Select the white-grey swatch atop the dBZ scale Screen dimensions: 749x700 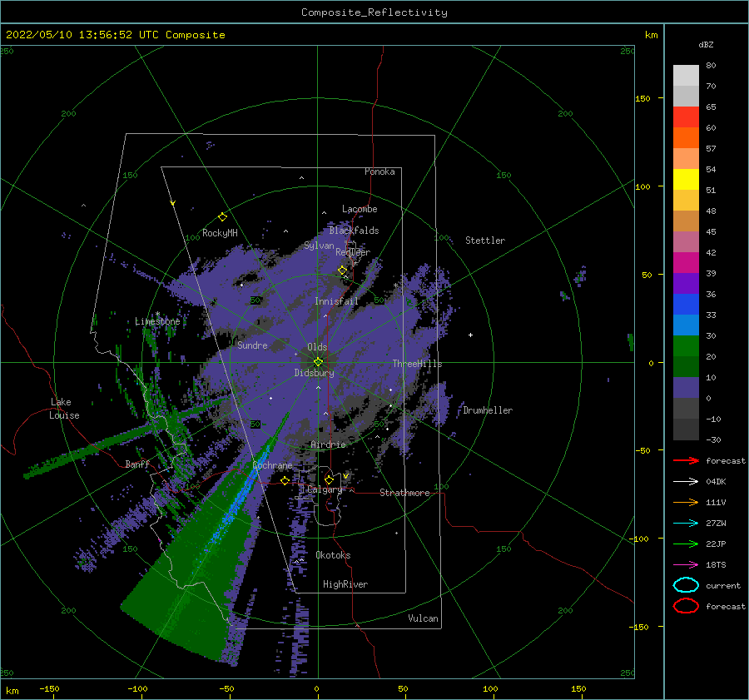[686, 76]
